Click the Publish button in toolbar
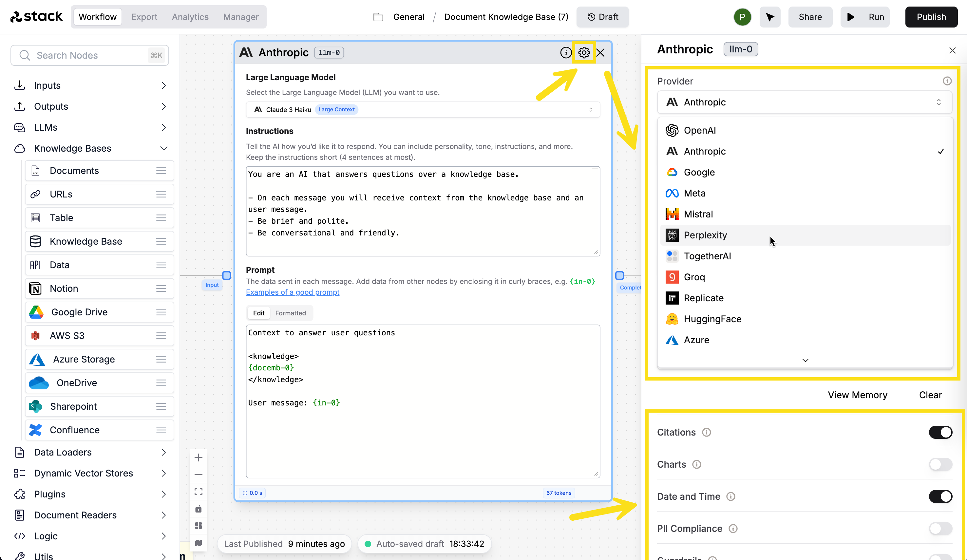967x560 pixels. (x=930, y=17)
